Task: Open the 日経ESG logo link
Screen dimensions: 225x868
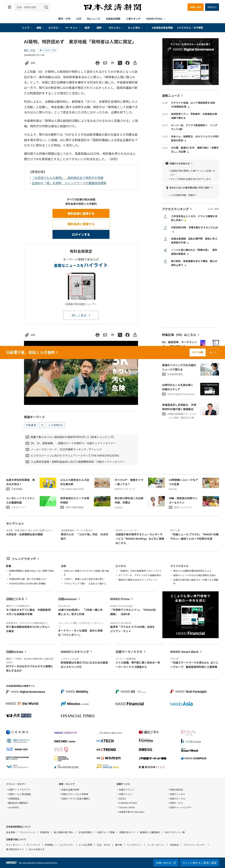Action: tap(145, 750)
